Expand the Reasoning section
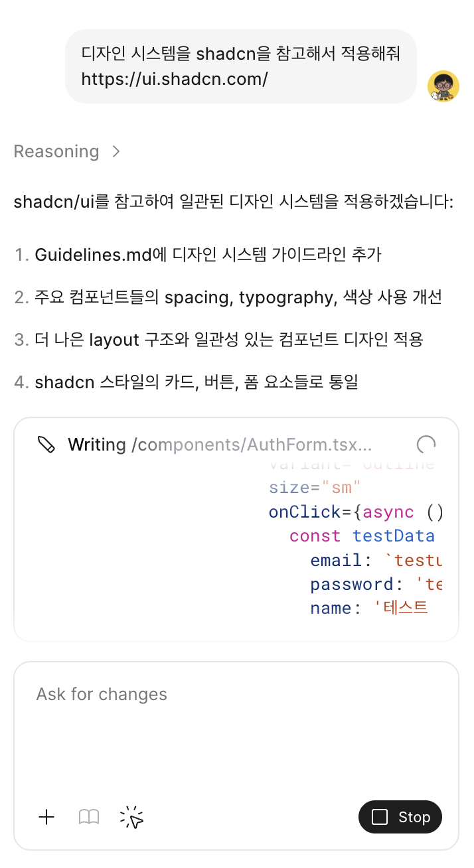474x868 pixels. [67, 151]
